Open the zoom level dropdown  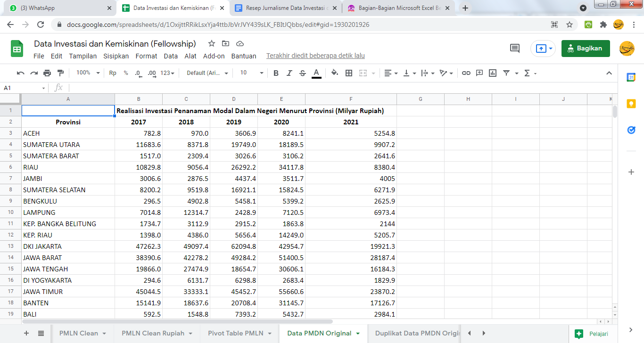pos(88,73)
